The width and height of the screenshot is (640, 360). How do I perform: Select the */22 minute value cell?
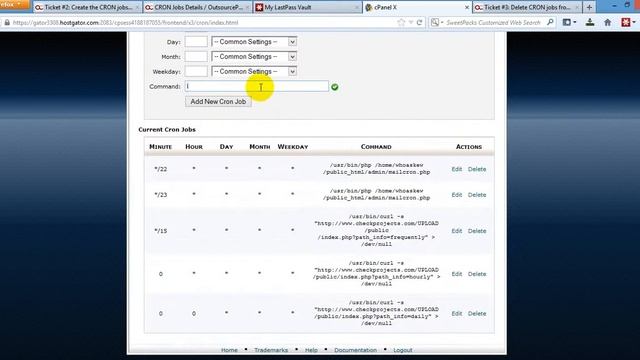tap(160, 169)
